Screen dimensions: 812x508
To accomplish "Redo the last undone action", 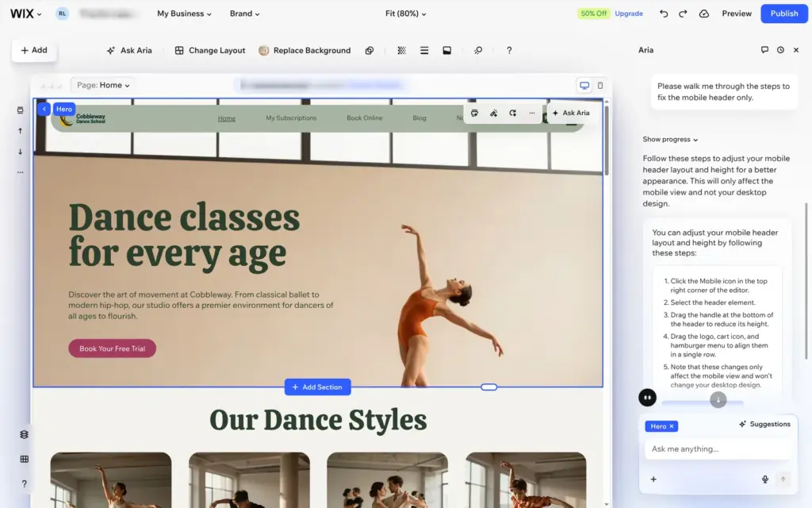I will (683, 14).
